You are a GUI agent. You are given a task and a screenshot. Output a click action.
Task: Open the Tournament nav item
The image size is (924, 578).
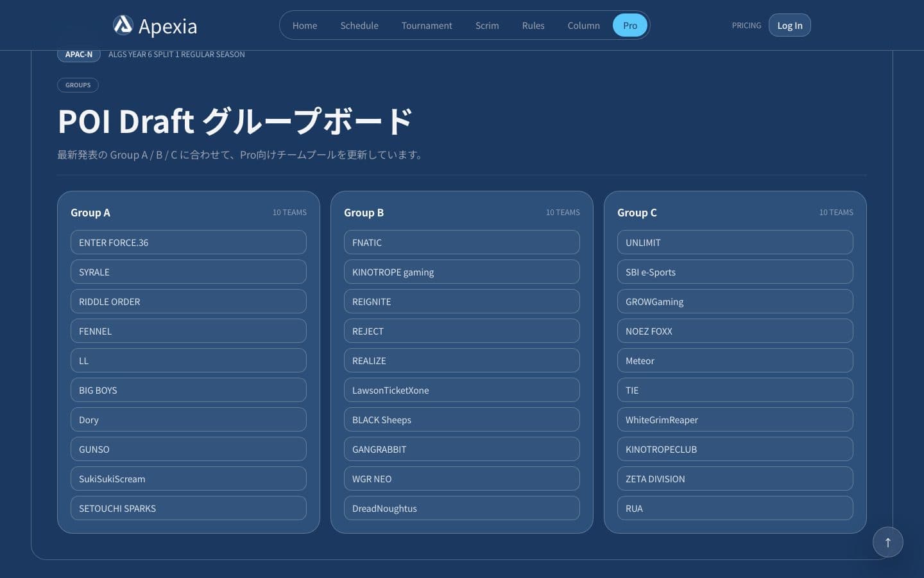(427, 26)
